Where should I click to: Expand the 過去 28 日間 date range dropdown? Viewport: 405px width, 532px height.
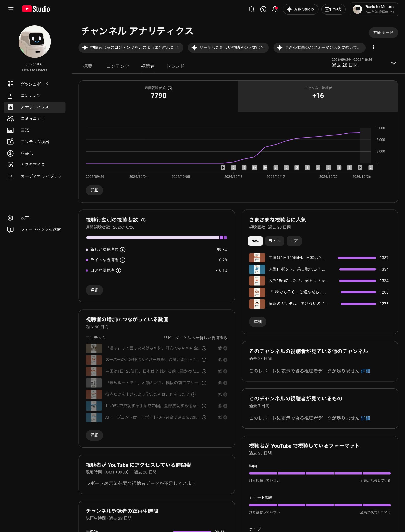[364, 63]
